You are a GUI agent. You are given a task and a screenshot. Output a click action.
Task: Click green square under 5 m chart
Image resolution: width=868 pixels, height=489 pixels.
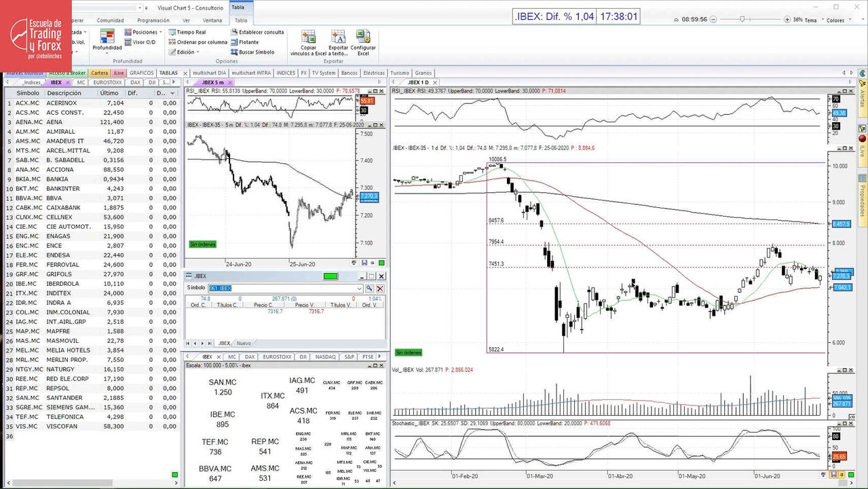[x=381, y=263]
